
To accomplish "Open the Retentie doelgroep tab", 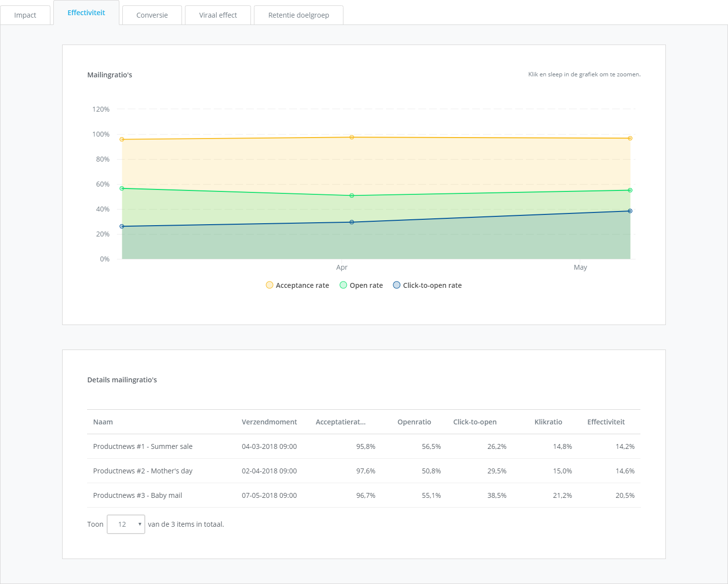I will point(298,15).
